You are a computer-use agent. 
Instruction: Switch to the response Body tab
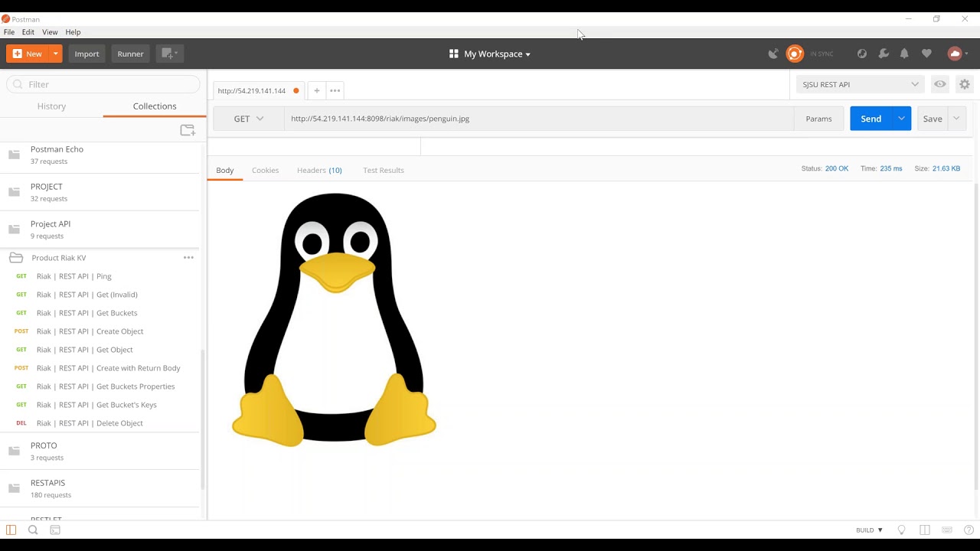coord(224,170)
